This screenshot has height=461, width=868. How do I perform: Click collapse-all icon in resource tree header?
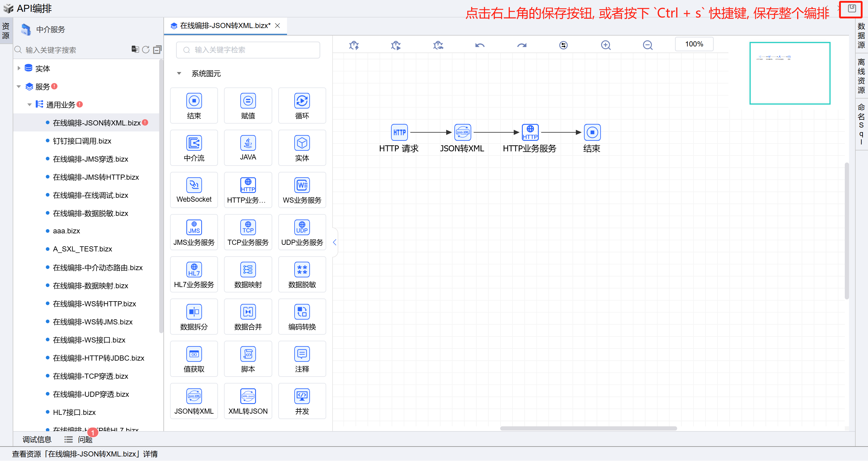point(157,50)
